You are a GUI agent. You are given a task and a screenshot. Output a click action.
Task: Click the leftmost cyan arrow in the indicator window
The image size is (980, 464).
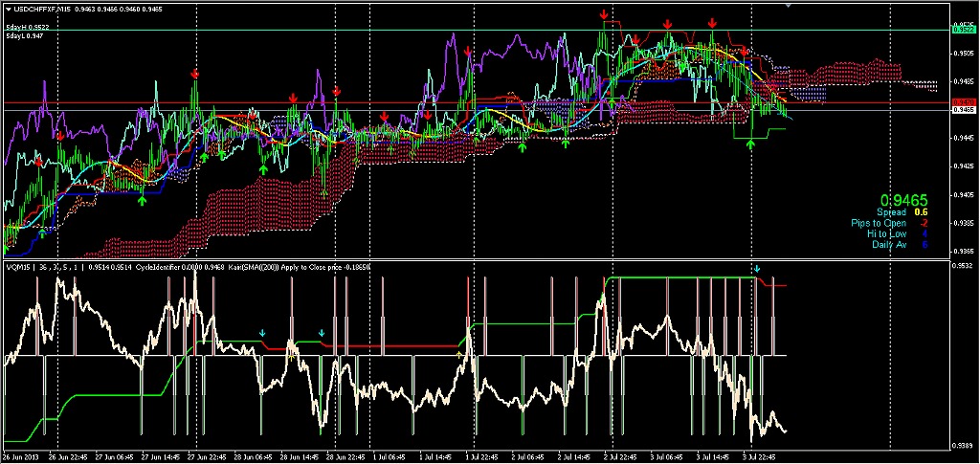click(x=262, y=334)
